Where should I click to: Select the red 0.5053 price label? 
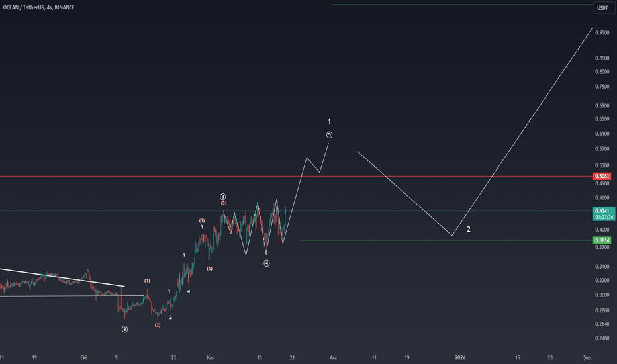[602, 176]
